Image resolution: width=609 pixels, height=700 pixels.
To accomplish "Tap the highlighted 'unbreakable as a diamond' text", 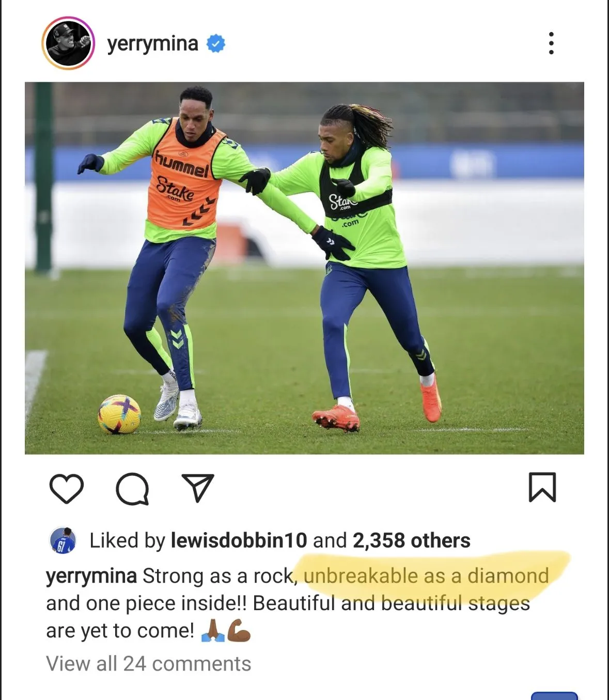I will [x=426, y=575].
